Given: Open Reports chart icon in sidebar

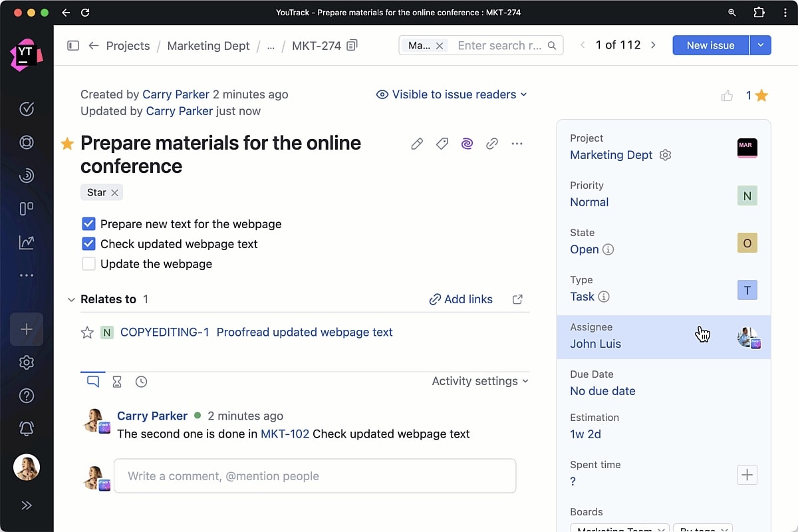Looking at the screenshot, I should pyautogui.click(x=27, y=242).
